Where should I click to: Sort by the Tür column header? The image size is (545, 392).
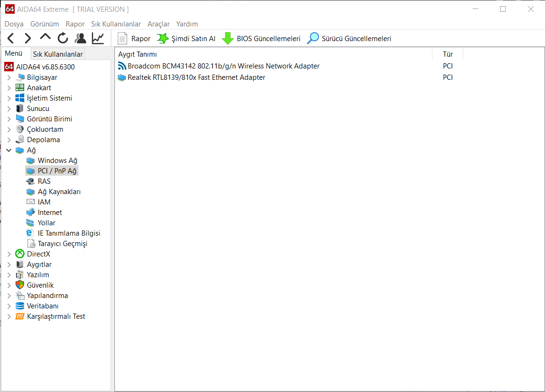448,54
